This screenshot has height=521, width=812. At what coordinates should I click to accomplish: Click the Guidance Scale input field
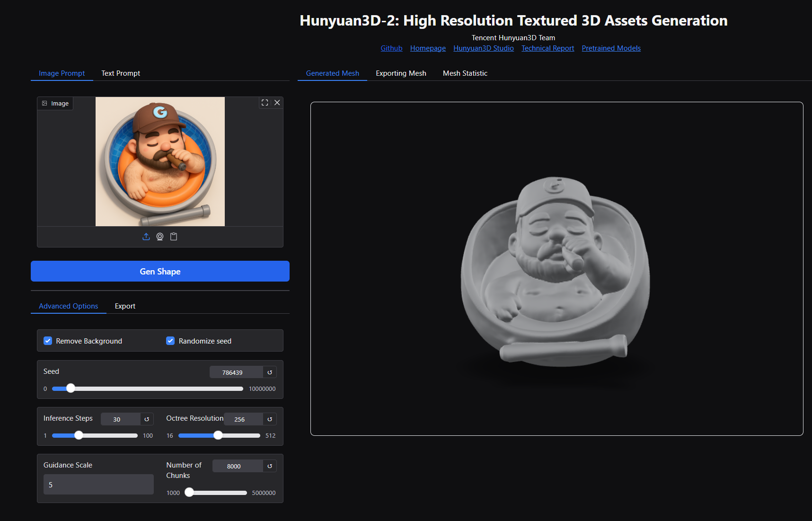[x=98, y=485]
